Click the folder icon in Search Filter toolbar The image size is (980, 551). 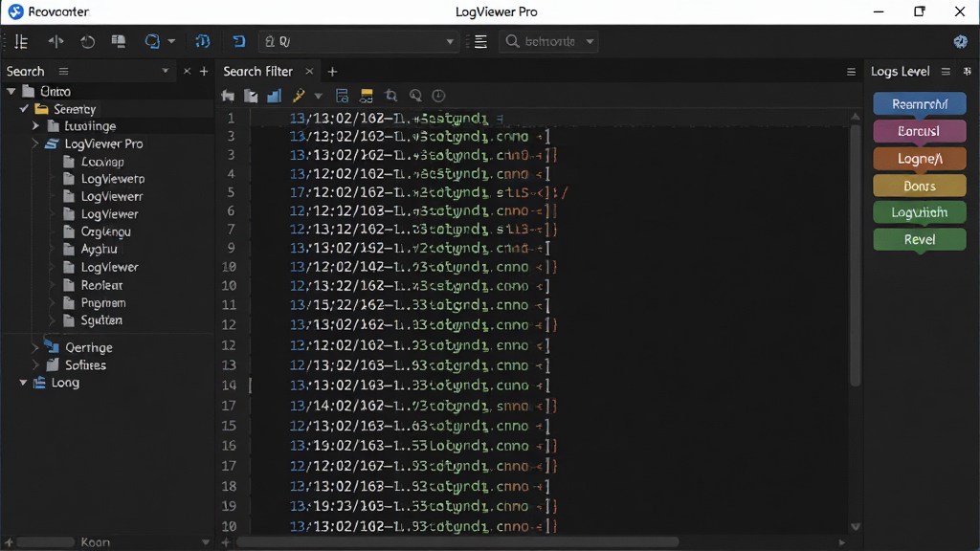[251, 96]
